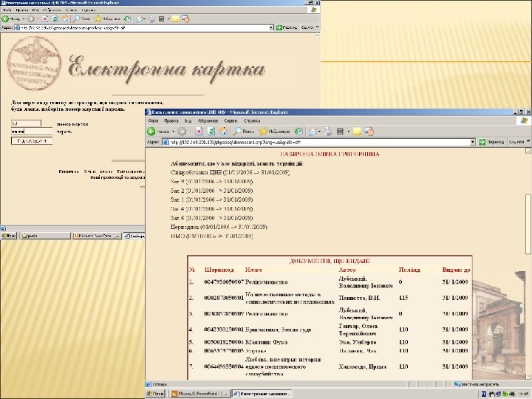The image size is (532, 399).
Task: Expand Links (Ссылки) chevron in front IE window
Action: [x=528, y=141]
